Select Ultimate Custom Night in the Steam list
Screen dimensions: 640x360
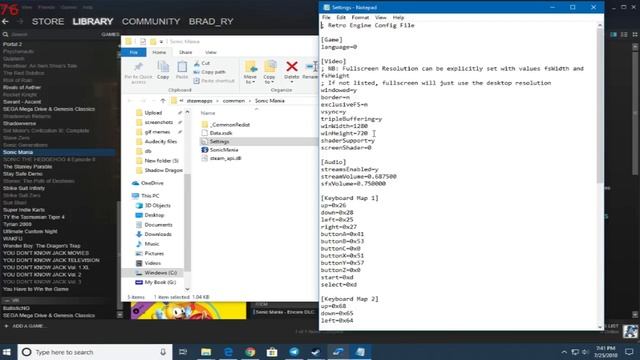click(30, 231)
